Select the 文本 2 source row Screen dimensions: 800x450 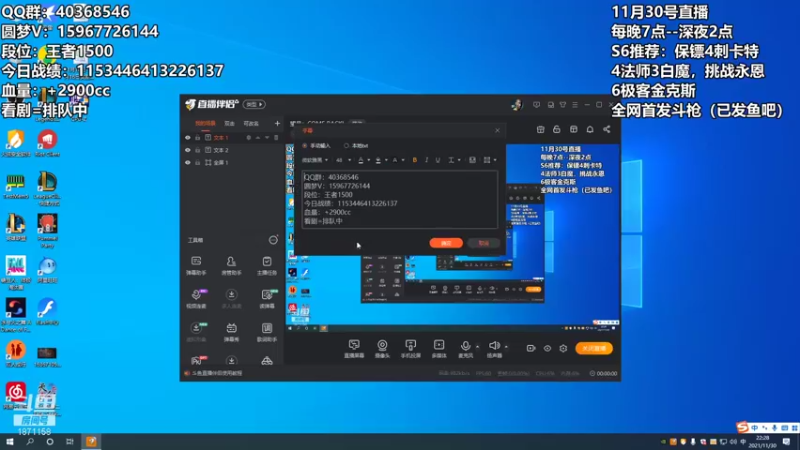[x=232, y=150]
